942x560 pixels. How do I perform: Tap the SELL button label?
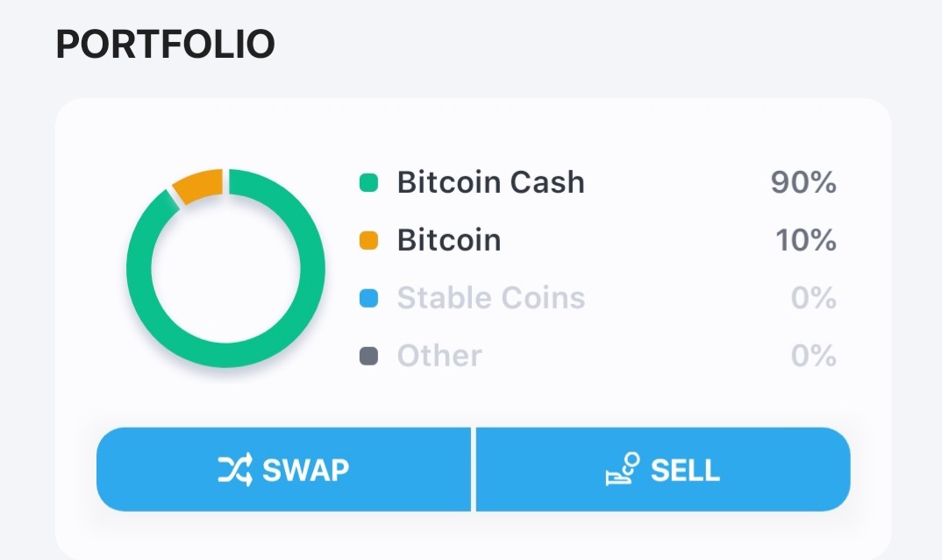[x=686, y=470]
